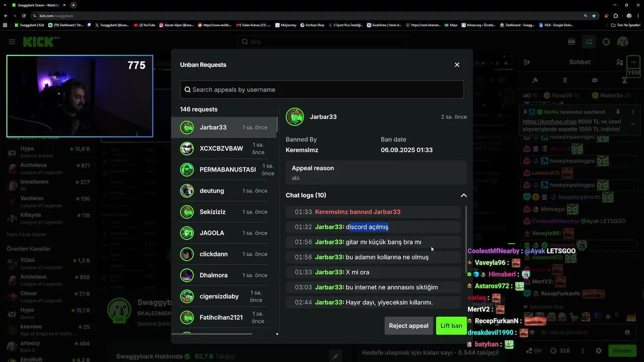Click the requests list horizontal scrollbar
644x362 pixels.
click(212, 334)
